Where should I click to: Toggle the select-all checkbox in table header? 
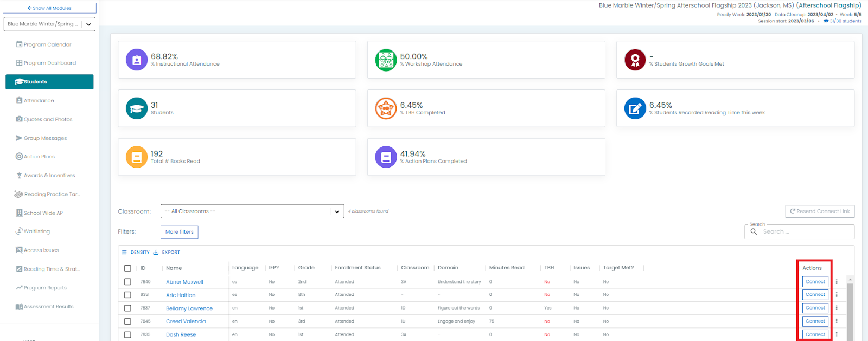pyautogui.click(x=127, y=268)
